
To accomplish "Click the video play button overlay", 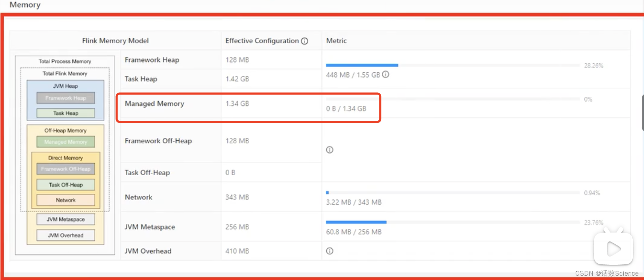I will [x=613, y=249].
